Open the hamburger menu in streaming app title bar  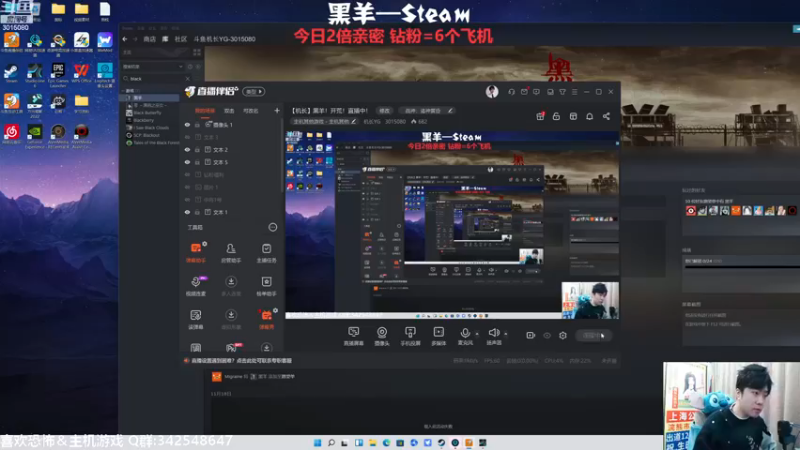click(574, 92)
